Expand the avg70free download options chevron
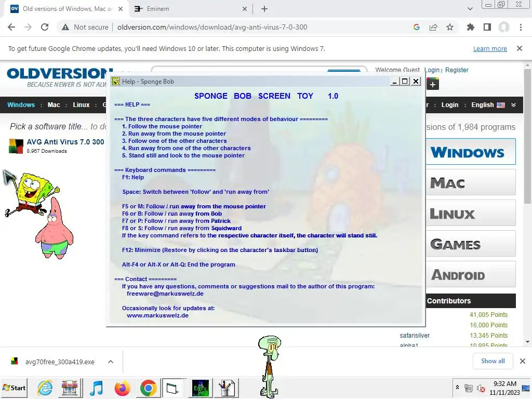 pos(111,362)
